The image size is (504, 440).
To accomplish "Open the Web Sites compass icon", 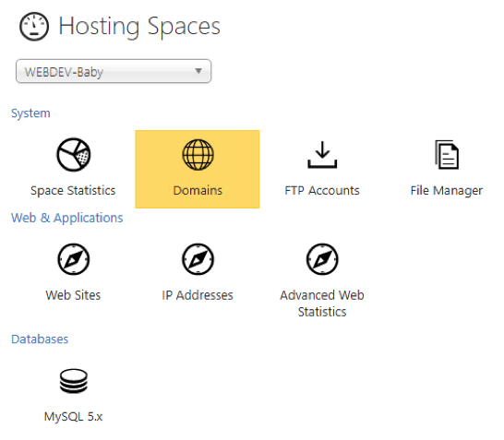I will (x=74, y=259).
